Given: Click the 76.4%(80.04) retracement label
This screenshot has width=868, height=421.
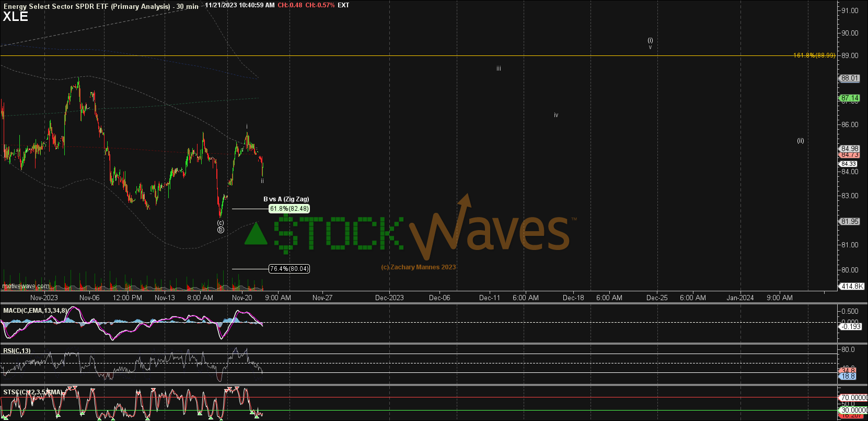Looking at the screenshot, I should point(289,269).
